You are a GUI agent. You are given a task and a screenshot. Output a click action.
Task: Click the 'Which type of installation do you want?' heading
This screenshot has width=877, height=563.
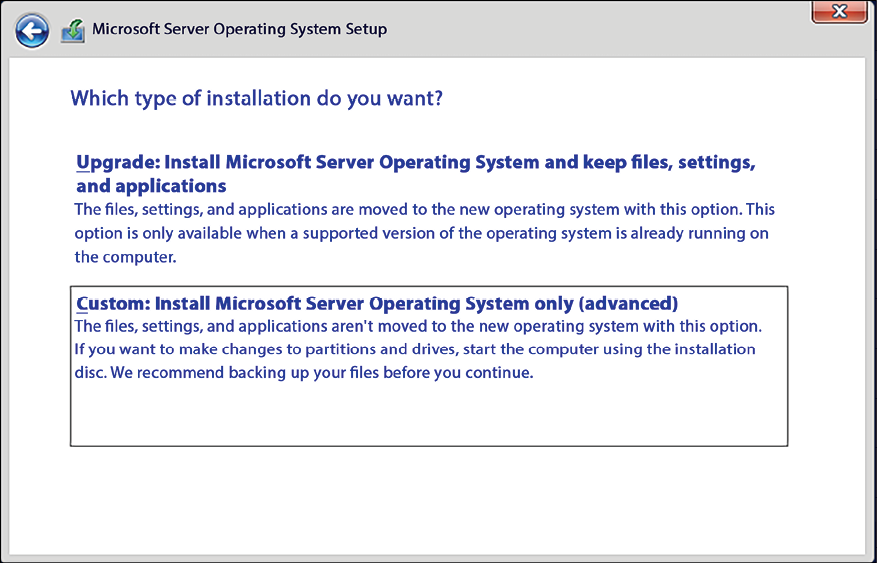(257, 99)
